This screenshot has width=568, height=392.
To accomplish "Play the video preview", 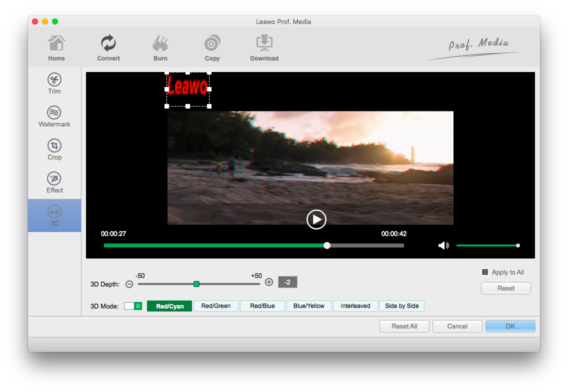I will 316,219.
